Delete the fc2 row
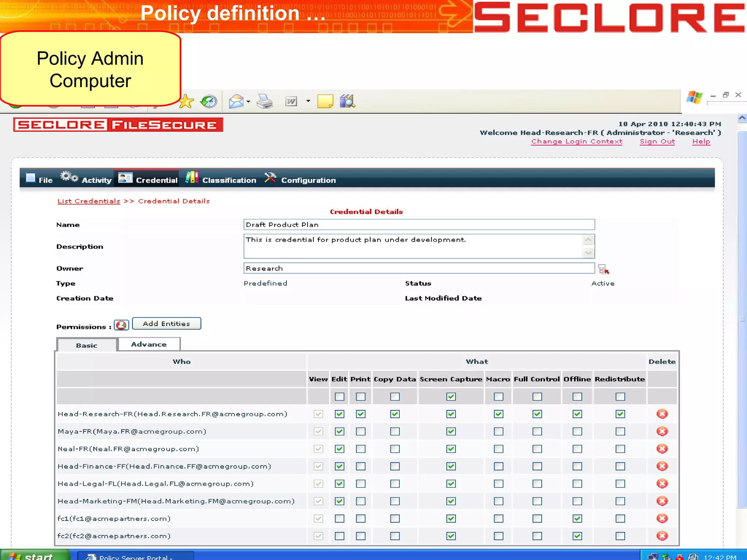The width and height of the screenshot is (747, 560). coord(662,536)
